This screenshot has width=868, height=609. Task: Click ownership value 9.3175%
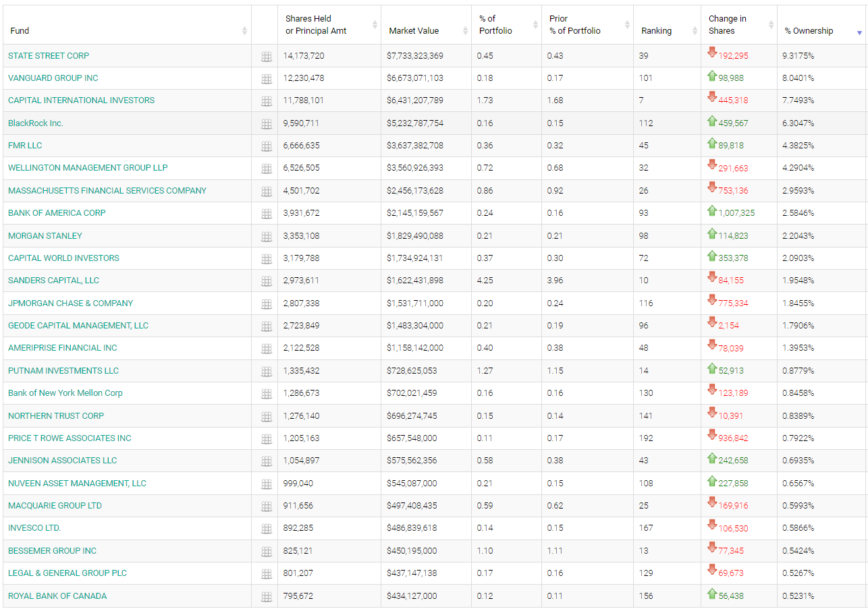click(798, 55)
